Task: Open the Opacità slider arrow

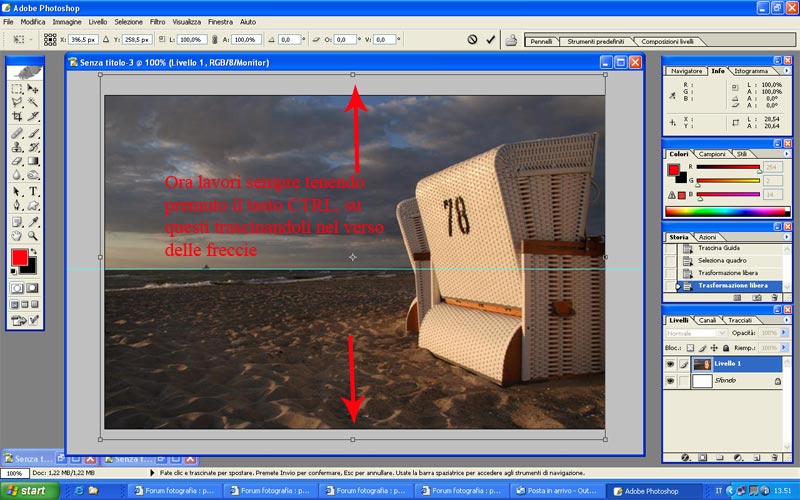Action: 783,332
